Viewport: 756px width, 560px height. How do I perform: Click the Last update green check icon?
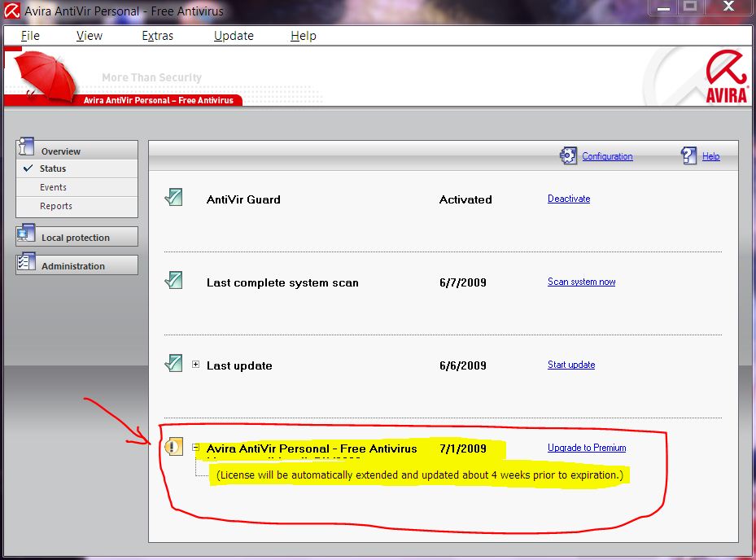173,363
